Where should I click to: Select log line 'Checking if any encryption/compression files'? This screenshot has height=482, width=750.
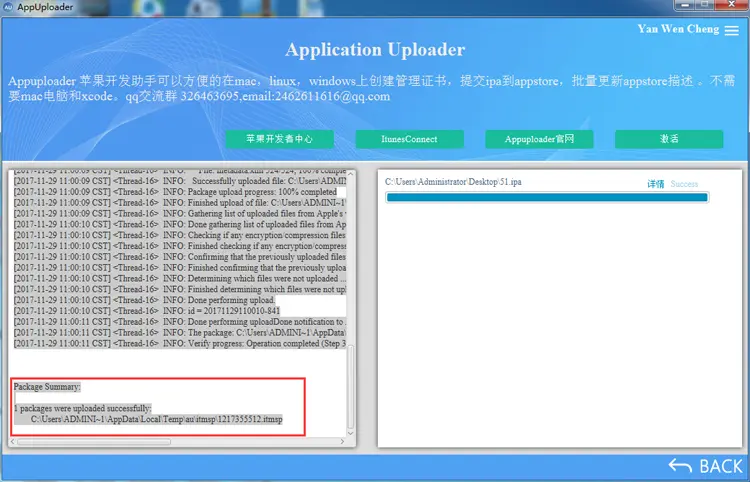180,235
